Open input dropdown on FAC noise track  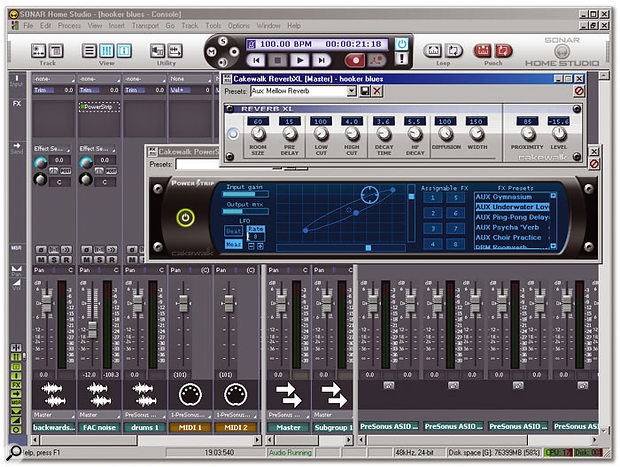point(98,79)
